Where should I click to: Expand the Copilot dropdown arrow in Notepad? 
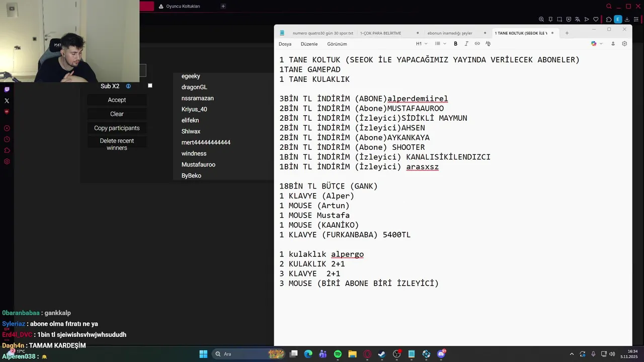point(601,44)
